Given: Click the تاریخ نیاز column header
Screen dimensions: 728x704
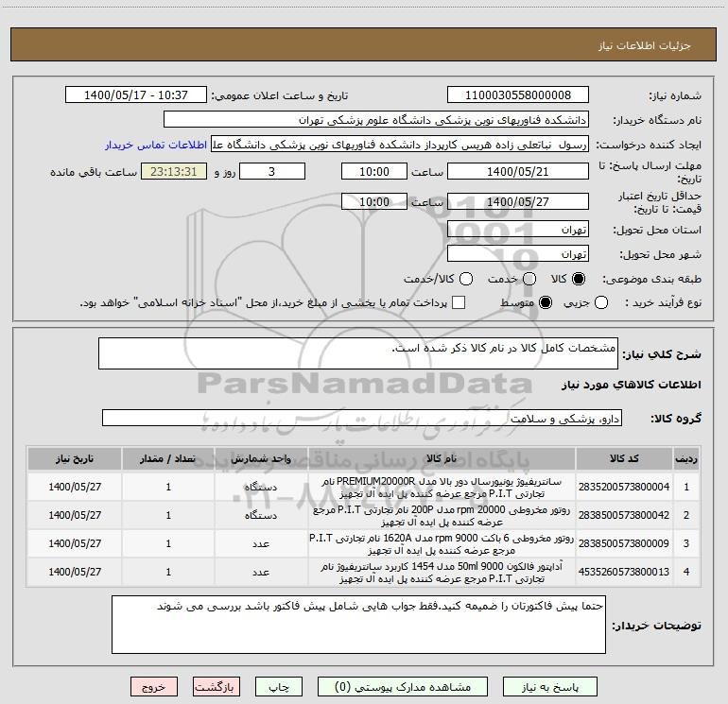Looking at the screenshot, I should (x=75, y=458).
